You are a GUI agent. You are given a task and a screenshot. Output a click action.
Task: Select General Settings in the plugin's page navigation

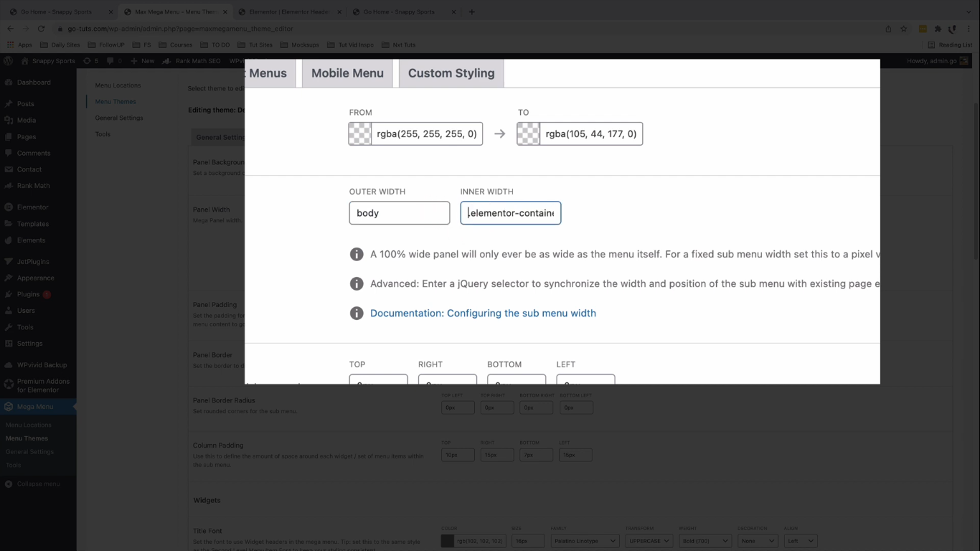pos(119,118)
